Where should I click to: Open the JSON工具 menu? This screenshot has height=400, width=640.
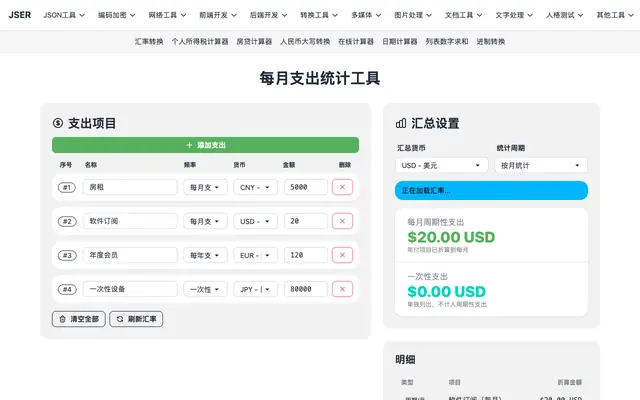64,15
